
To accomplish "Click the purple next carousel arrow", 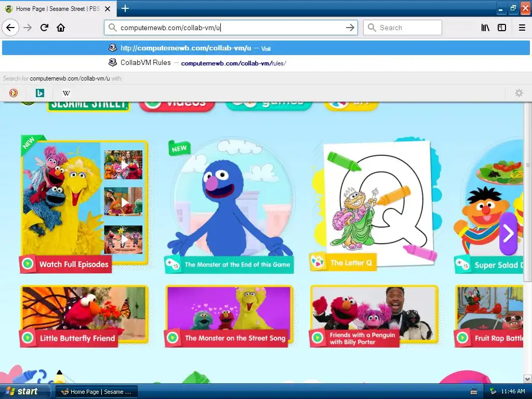I will [508, 233].
